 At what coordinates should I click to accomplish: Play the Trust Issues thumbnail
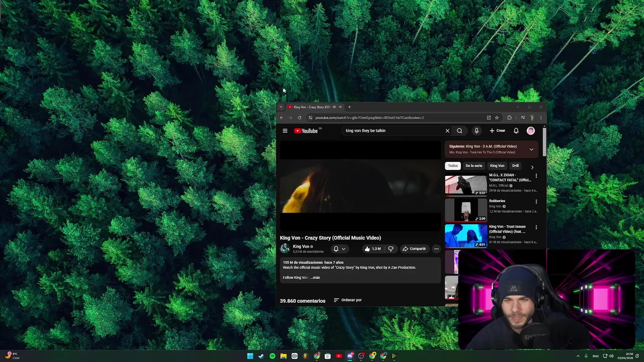pos(466,236)
